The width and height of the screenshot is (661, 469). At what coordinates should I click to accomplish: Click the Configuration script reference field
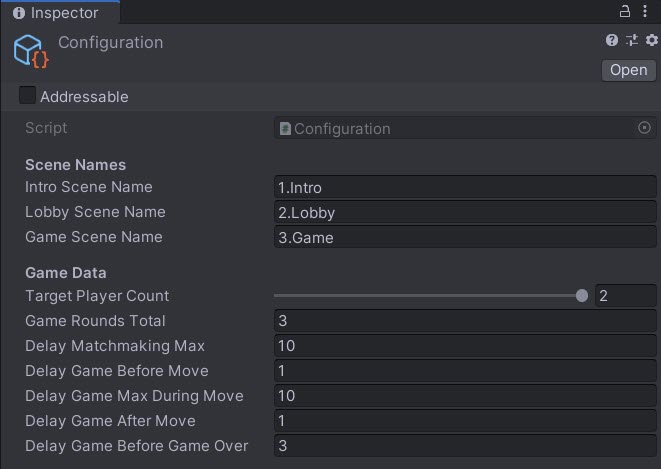click(x=455, y=128)
